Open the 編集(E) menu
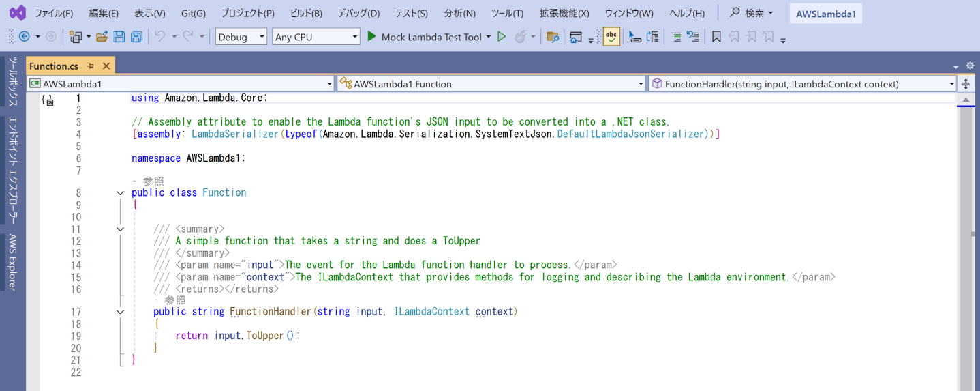Viewport: 980px width, 391px height. pyautogui.click(x=104, y=13)
